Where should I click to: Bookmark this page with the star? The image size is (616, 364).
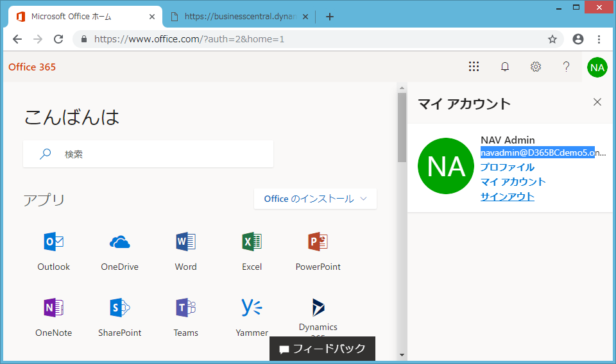[552, 39]
